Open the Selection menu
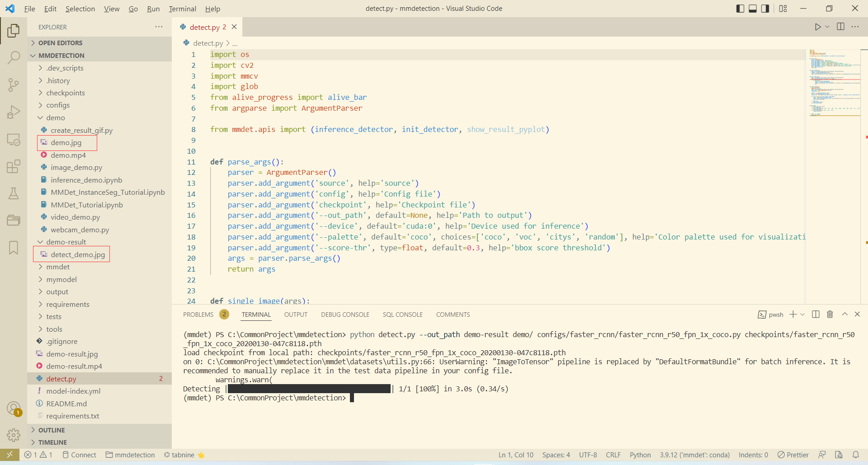868x465 pixels. pos(80,9)
